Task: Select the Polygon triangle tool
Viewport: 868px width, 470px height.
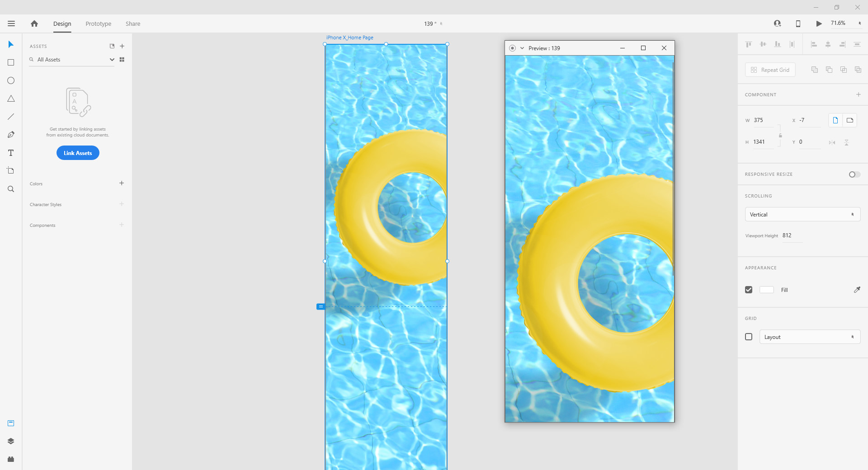Action: tap(11, 99)
